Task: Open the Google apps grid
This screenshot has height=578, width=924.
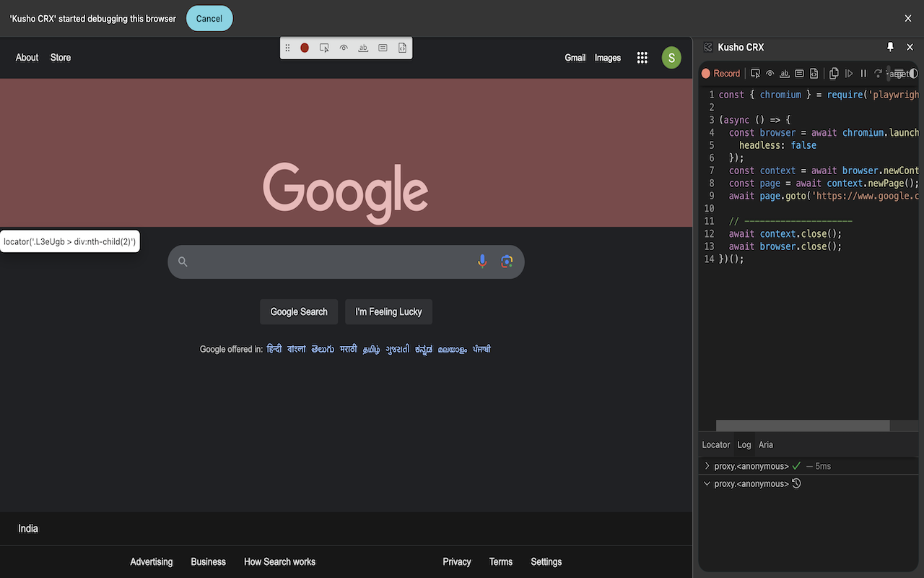Action: coord(642,57)
